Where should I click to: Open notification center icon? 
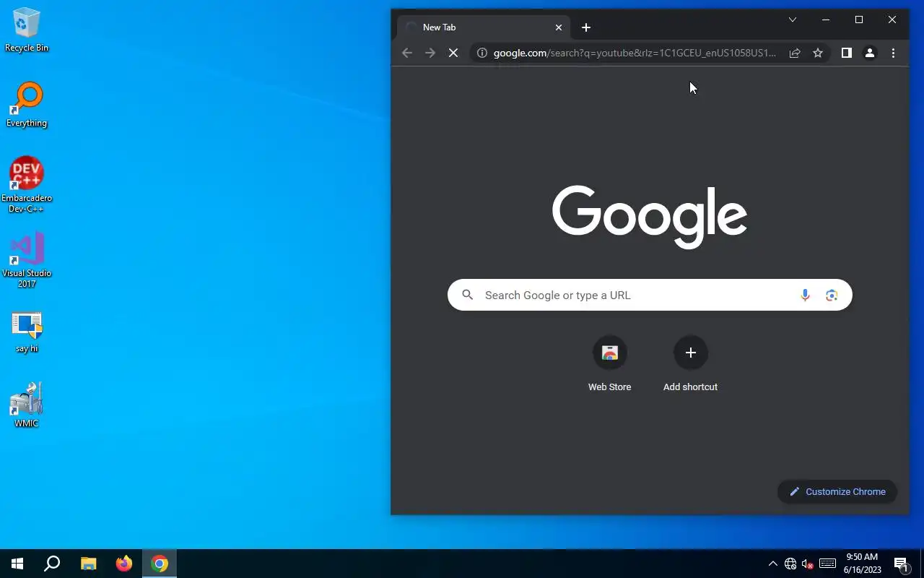(901, 564)
